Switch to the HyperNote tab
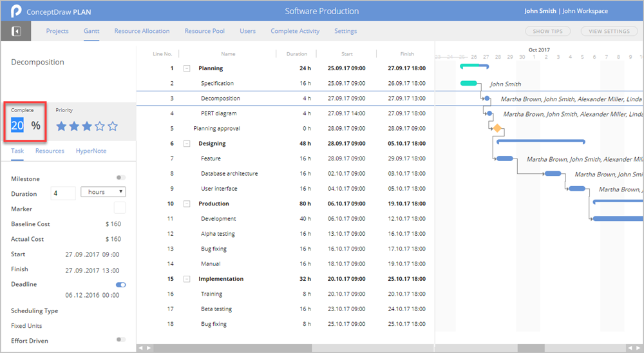This screenshot has width=644, height=353. click(x=91, y=151)
